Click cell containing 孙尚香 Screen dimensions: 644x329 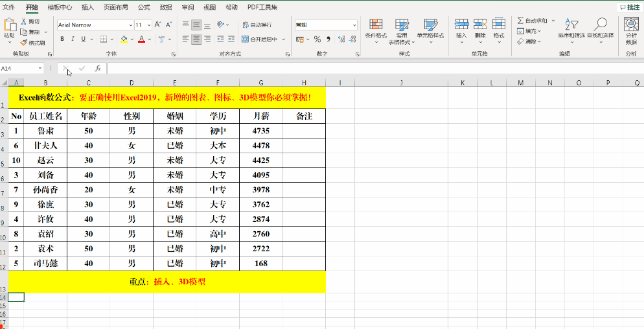(x=45, y=189)
